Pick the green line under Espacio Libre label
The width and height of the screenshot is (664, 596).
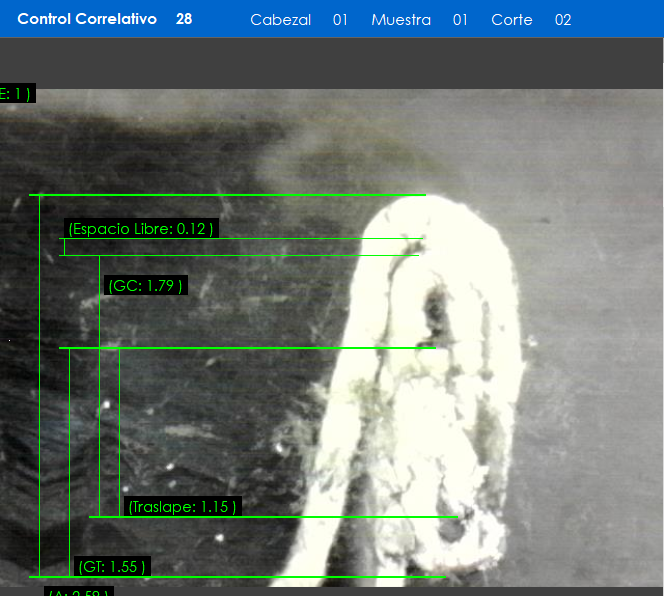(240, 239)
